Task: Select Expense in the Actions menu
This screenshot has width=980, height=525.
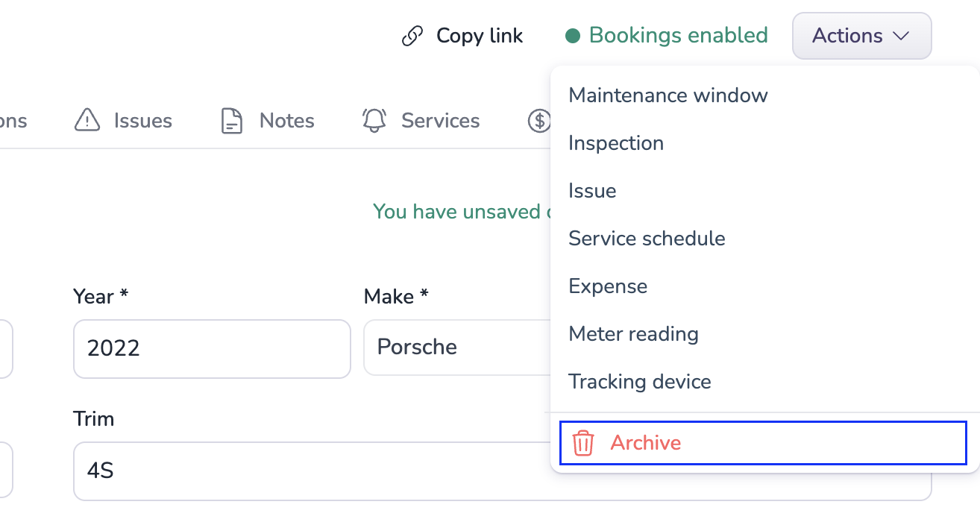Action: click(x=608, y=286)
